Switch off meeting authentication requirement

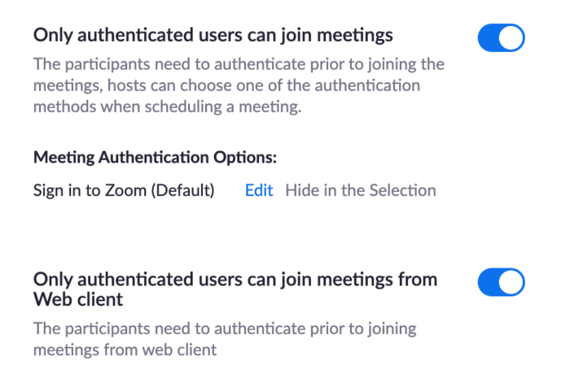pyautogui.click(x=501, y=38)
